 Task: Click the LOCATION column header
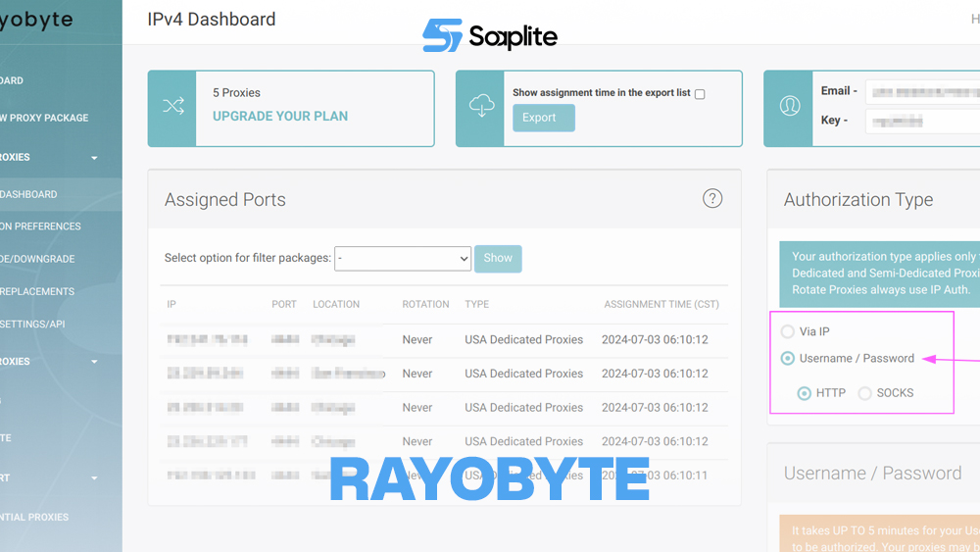point(336,305)
